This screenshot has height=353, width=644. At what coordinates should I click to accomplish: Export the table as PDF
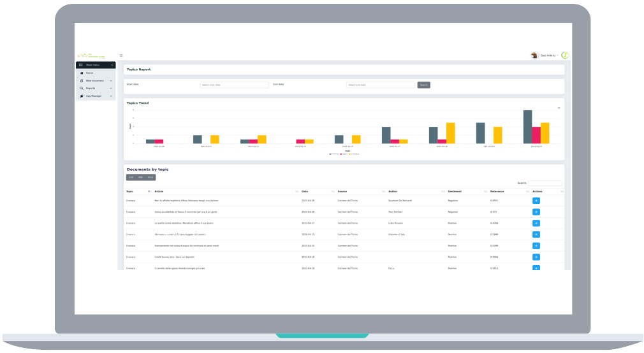(140, 177)
